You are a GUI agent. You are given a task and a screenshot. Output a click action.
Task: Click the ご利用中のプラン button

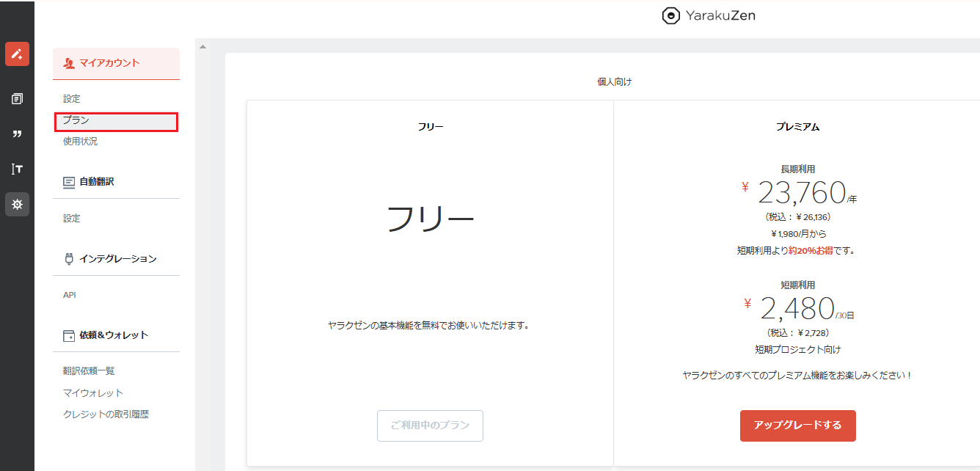(430, 426)
